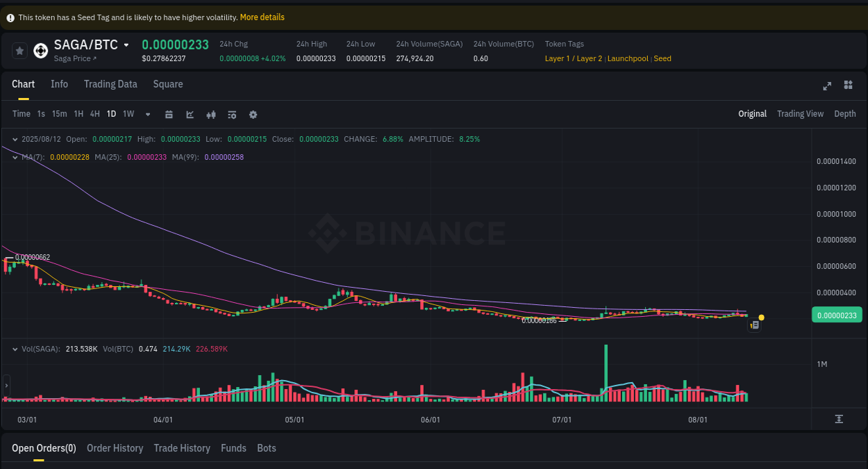
Task: Click the Saga coin logo icon
Action: 40,51
